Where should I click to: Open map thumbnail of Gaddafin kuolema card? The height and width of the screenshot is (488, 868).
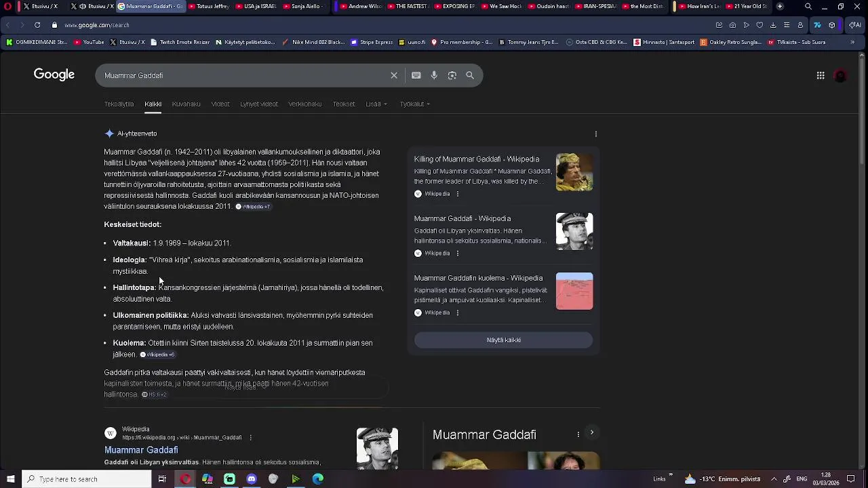(x=574, y=291)
